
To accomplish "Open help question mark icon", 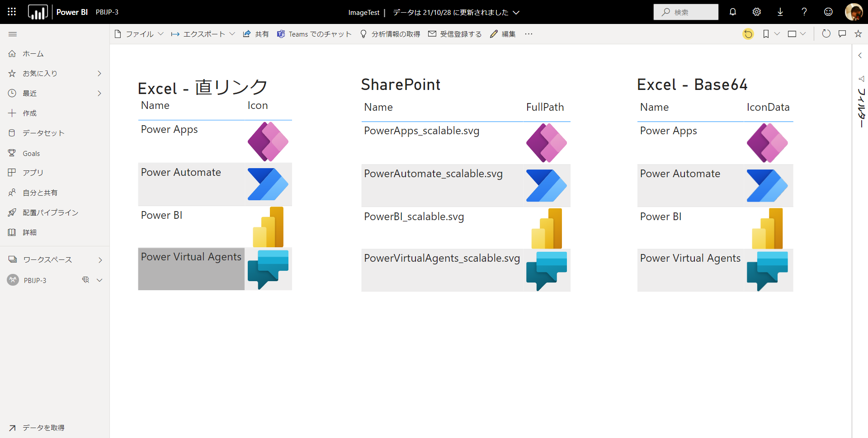I will click(804, 12).
